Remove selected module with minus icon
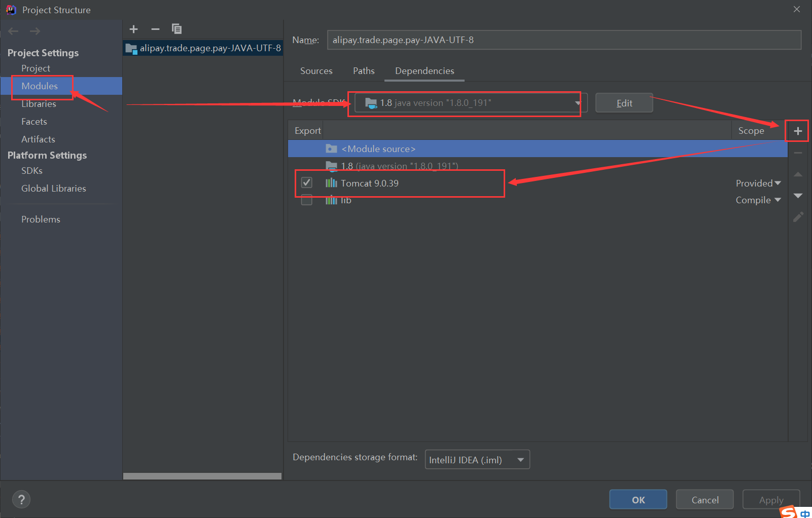 click(x=155, y=29)
